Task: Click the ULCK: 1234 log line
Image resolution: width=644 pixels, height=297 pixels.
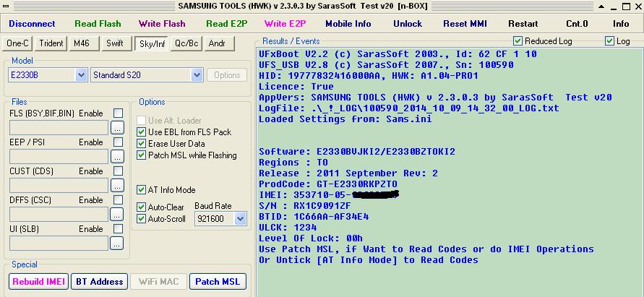Action: pyautogui.click(x=288, y=227)
